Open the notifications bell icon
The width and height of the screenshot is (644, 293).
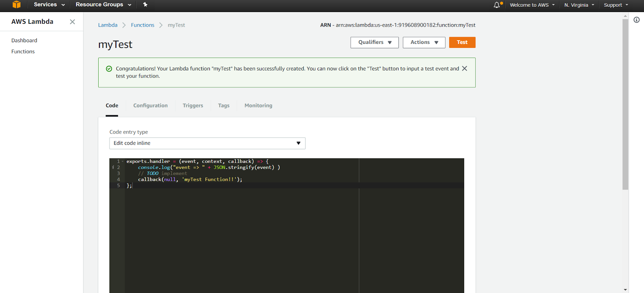(x=497, y=5)
